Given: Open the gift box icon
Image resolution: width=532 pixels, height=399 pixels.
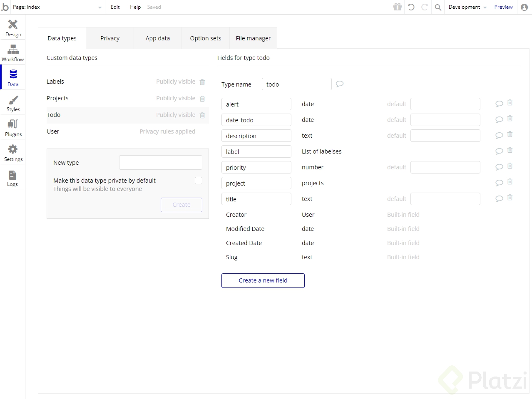Looking at the screenshot, I should click(398, 7).
